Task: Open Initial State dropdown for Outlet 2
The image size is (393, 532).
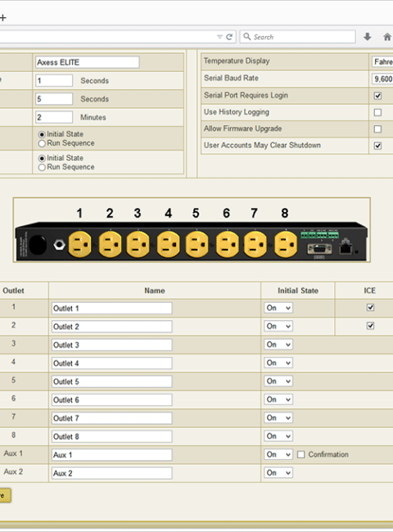Action: 278,326
